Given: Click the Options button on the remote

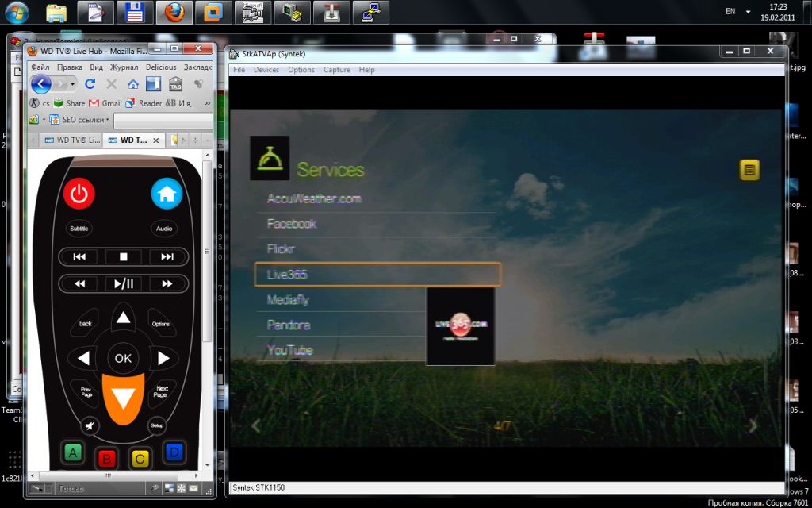Looking at the screenshot, I should coord(161,324).
